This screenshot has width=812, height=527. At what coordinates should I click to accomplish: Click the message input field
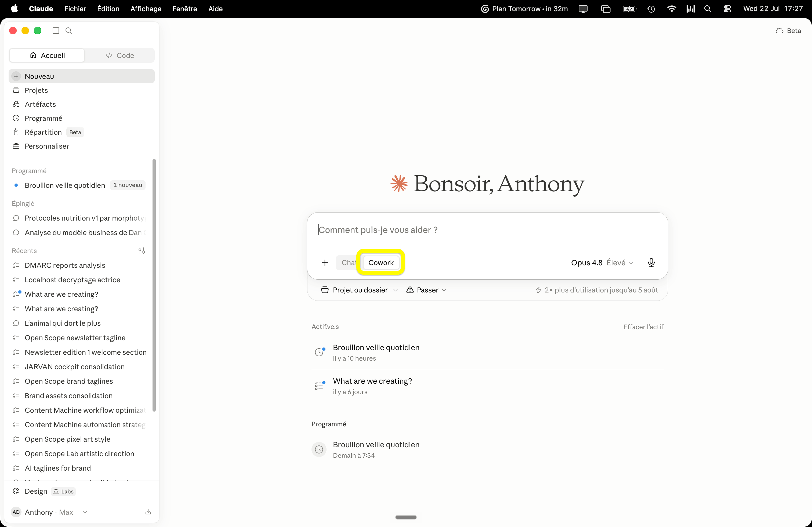click(487, 230)
